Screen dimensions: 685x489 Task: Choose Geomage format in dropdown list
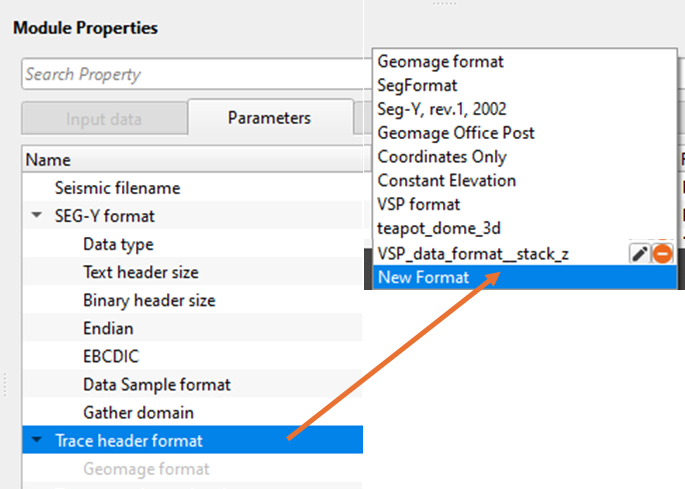click(x=440, y=61)
